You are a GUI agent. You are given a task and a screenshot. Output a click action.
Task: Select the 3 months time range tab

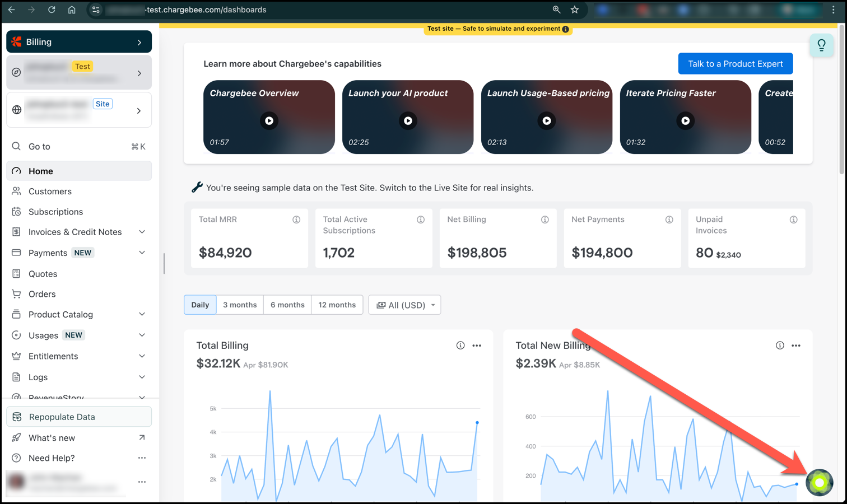tap(240, 305)
